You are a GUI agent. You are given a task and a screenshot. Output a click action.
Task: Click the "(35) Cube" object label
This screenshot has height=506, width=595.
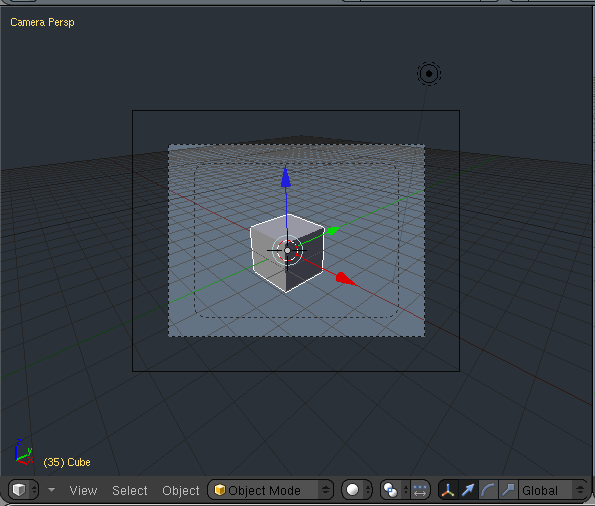pos(67,462)
